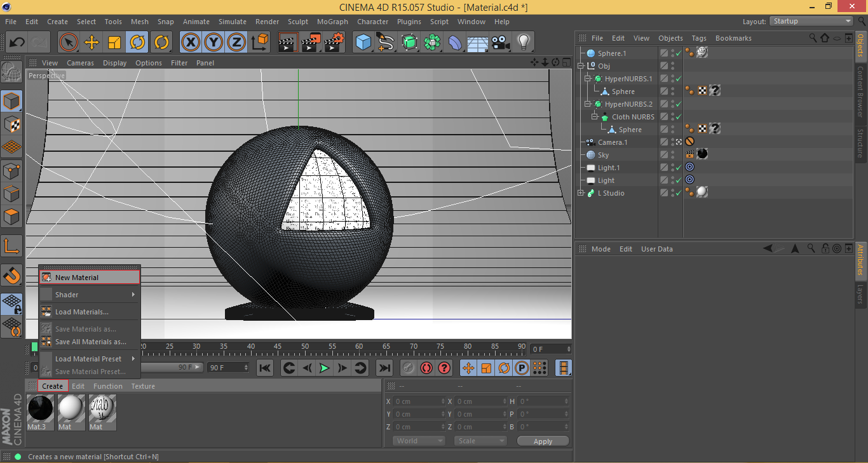Toggle Sphere.1 enabled green checkmark
Screen dimensions: 868x463
[x=679, y=53]
